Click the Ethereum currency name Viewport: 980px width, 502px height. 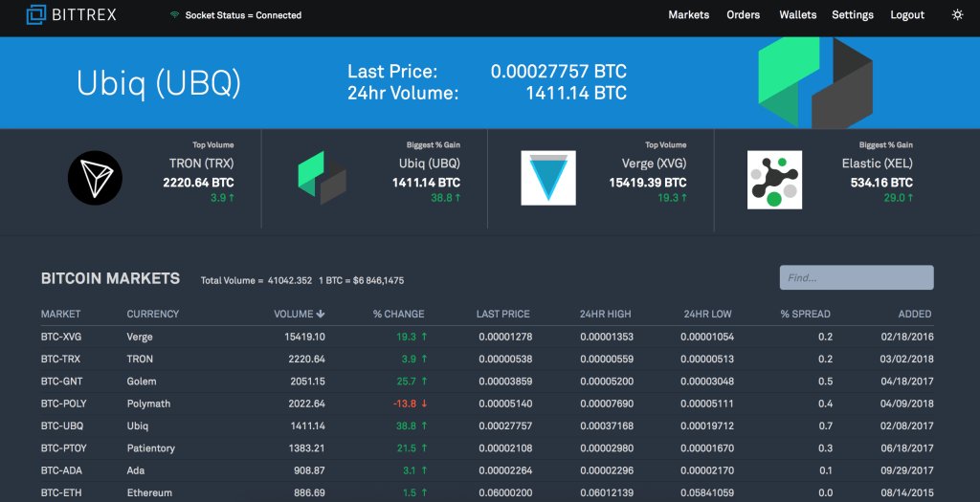coord(149,492)
